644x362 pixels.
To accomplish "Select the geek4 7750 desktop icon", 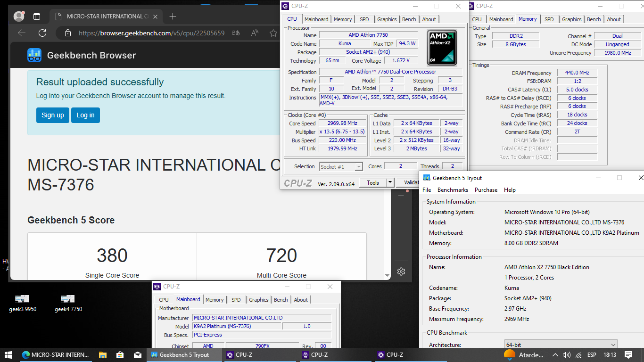I will [68, 303].
